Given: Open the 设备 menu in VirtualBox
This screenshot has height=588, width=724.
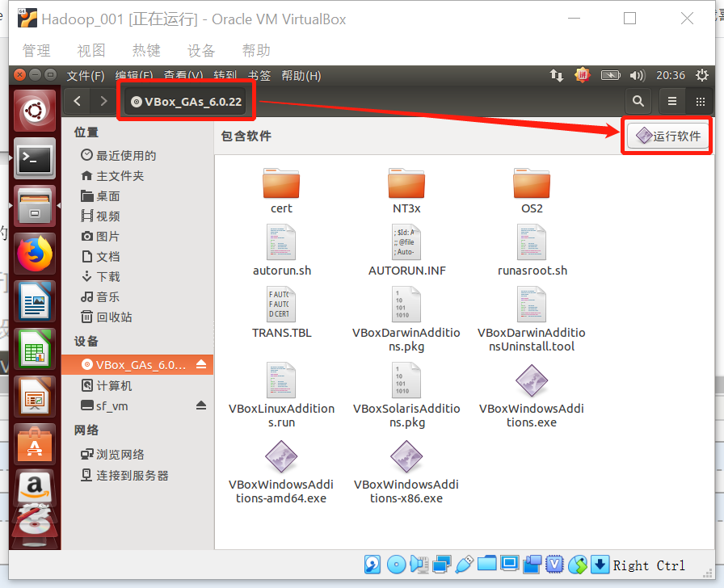Looking at the screenshot, I should 201,50.
